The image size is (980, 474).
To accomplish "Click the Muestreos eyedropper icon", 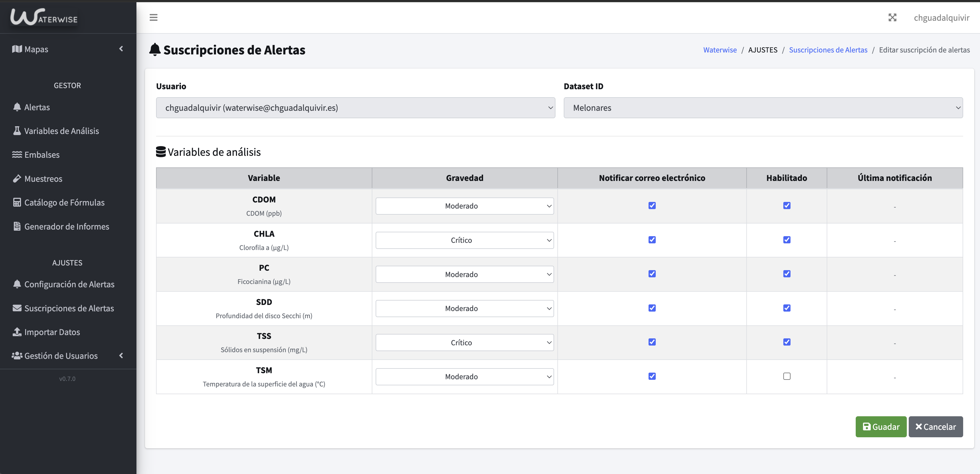I will click(17, 178).
